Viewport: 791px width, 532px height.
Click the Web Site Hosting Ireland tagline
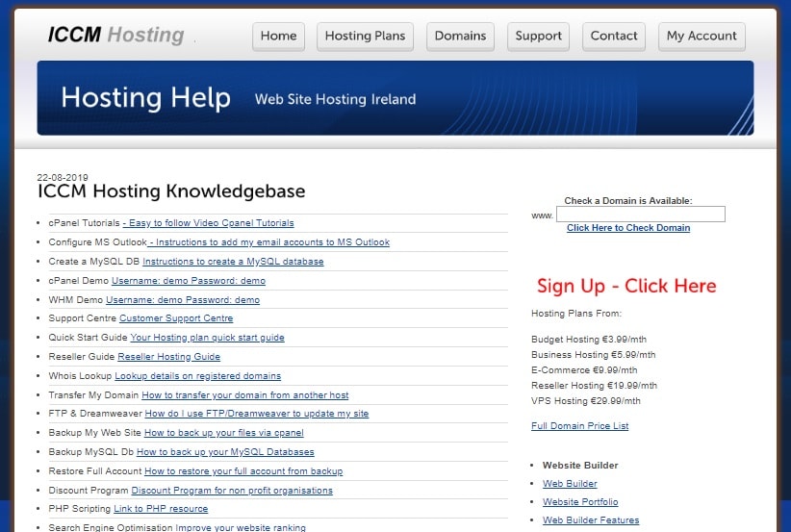click(x=336, y=99)
